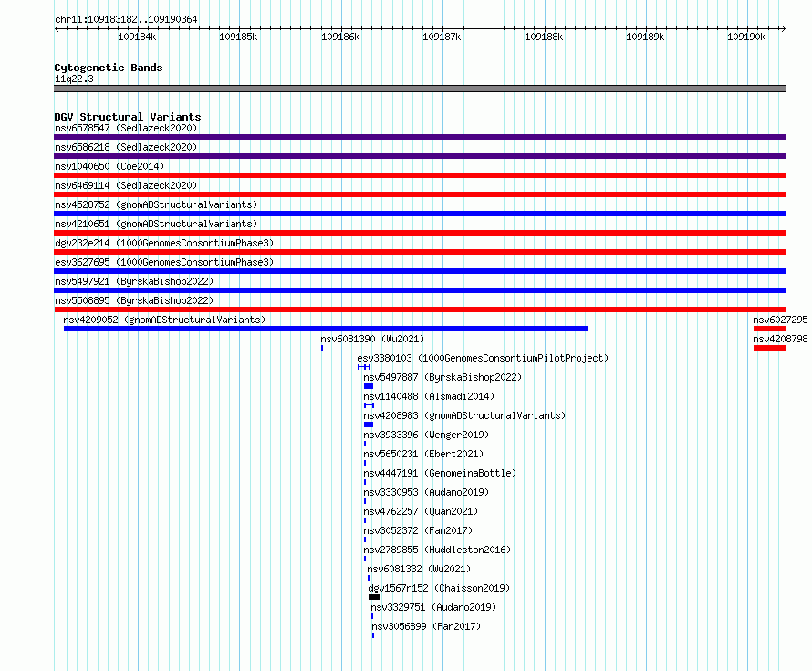The image size is (812, 671).
Task: Open the nsv1040650 (Coe2014) variant label
Action: tap(109, 166)
